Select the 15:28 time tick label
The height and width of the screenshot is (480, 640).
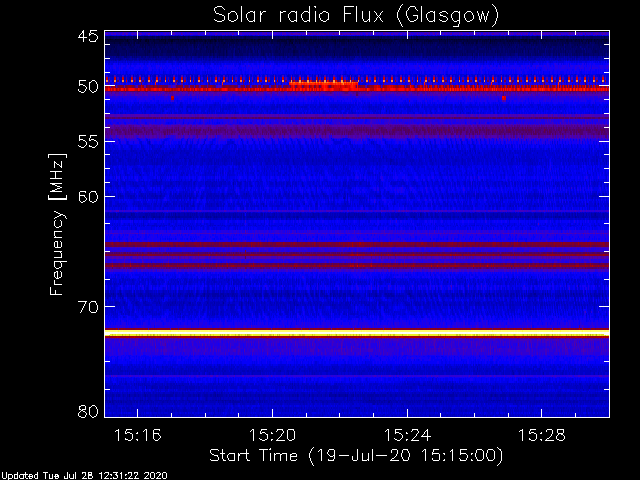[542, 436]
